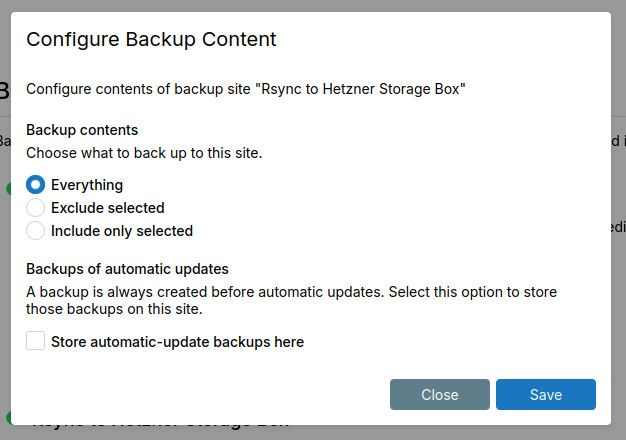The image size is (626, 440).
Task: Enable Store automatic-update backups here checkbox
Action: (36, 342)
